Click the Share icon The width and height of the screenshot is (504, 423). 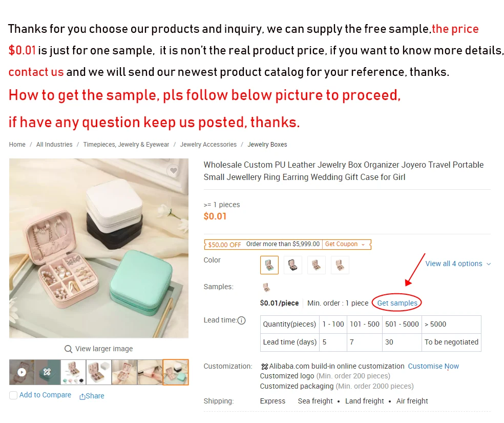(x=82, y=396)
